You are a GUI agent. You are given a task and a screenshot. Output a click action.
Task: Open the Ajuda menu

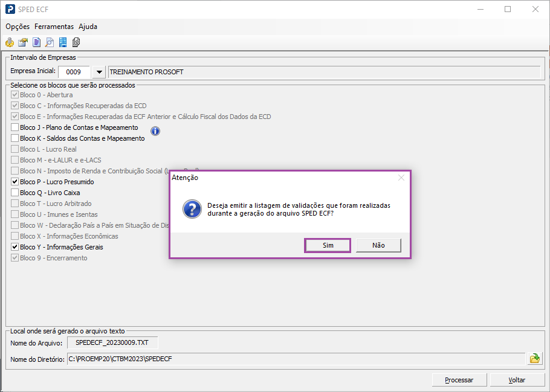point(88,27)
